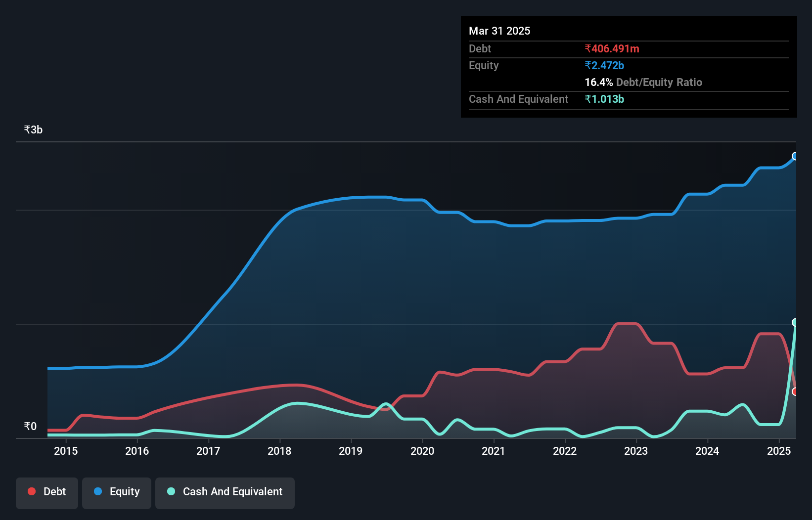Click the red Debt legend dot

tap(32, 491)
